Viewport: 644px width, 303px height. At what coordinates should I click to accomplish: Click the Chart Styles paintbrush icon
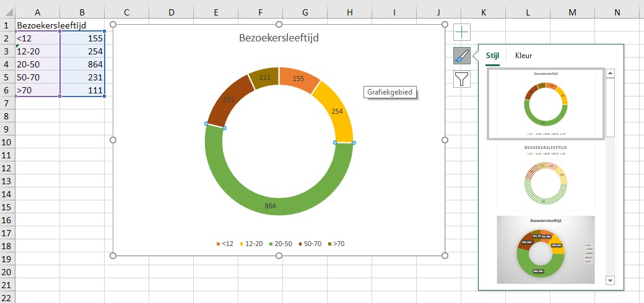point(462,56)
